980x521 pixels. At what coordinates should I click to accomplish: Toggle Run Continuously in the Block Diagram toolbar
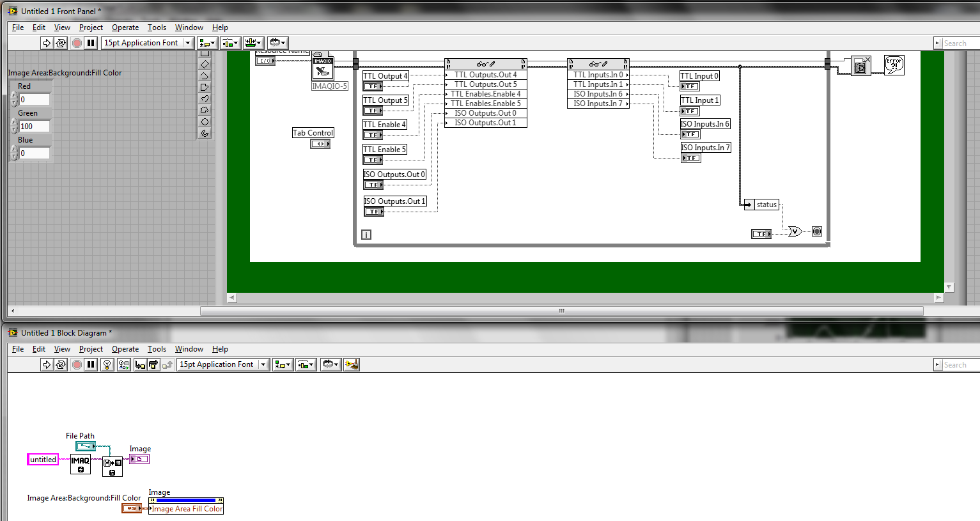coord(61,364)
